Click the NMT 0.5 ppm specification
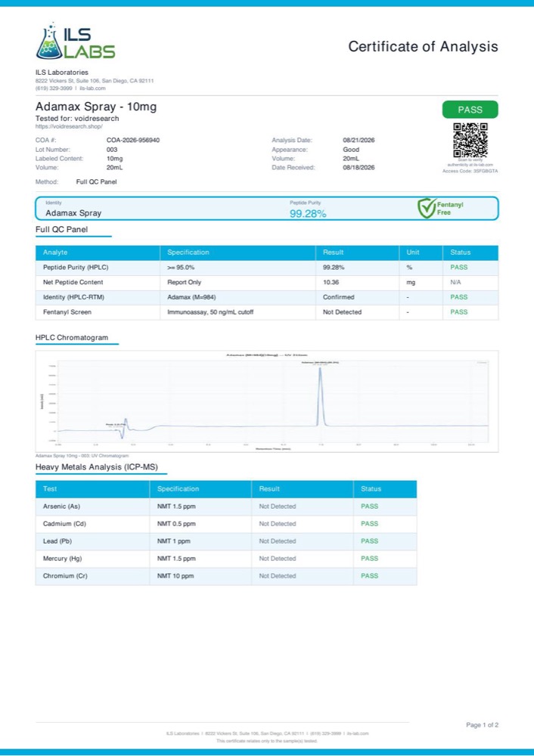Image resolution: width=534 pixels, height=756 pixels. (176, 524)
